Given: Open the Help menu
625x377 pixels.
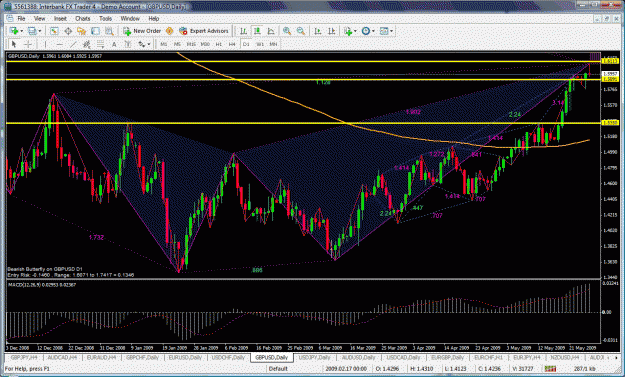Looking at the screenshot, I should [153, 18].
